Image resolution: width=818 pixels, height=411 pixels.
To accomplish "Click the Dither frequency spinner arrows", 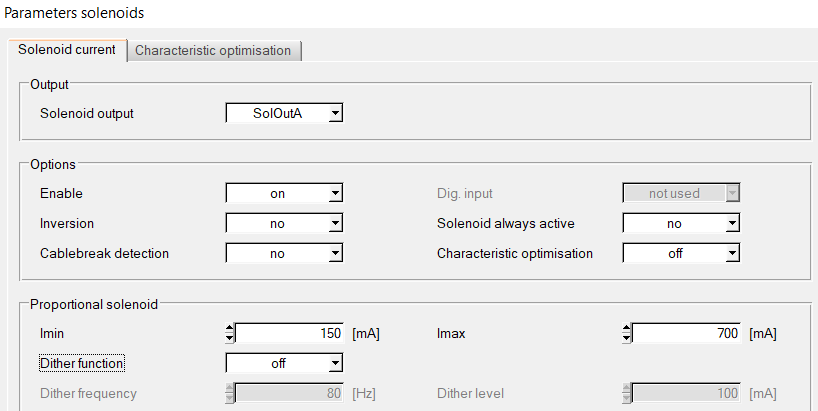I will click(x=230, y=393).
